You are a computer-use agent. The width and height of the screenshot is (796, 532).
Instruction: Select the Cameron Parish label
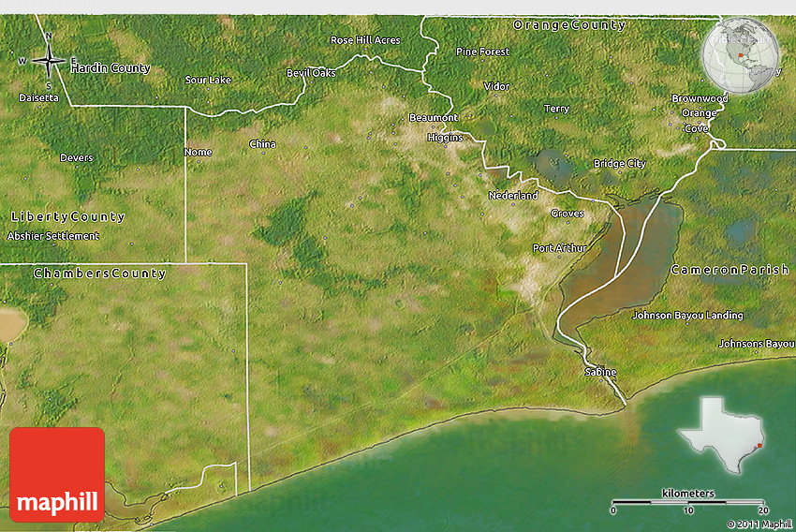tap(731, 270)
